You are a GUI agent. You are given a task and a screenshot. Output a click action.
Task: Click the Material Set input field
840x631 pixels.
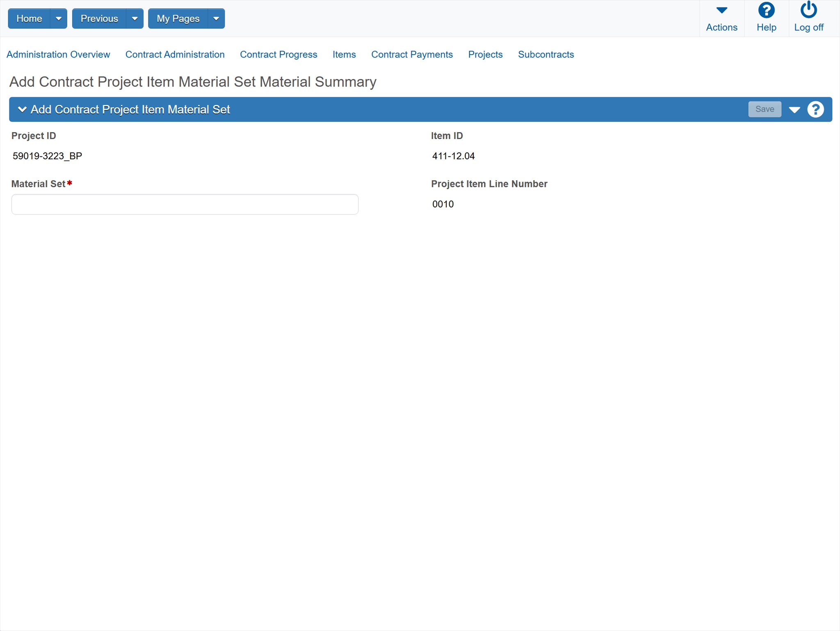tap(185, 204)
